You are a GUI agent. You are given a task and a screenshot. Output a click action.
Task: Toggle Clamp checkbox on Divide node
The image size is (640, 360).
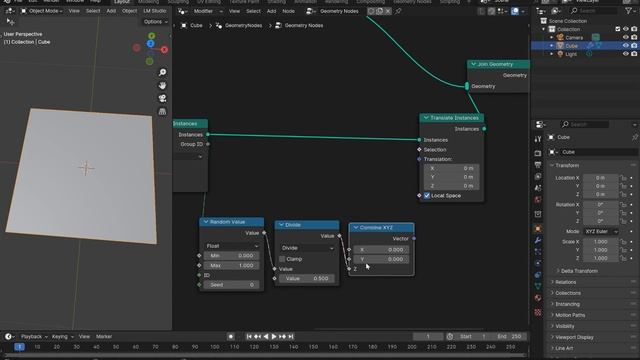coord(282,259)
